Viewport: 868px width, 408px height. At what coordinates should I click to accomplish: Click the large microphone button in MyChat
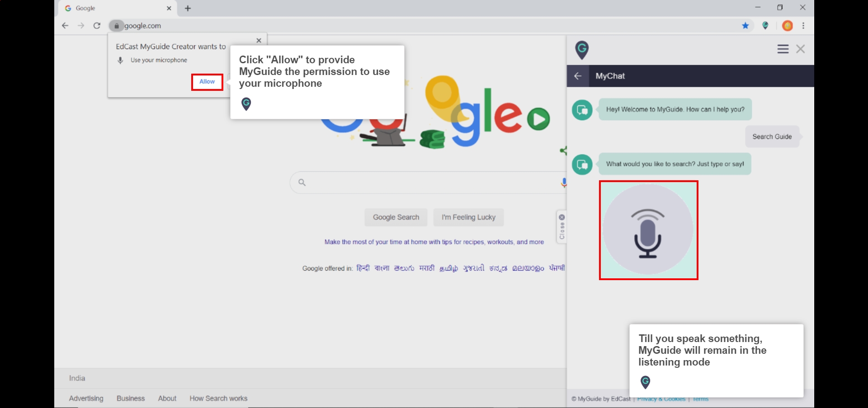648,230
